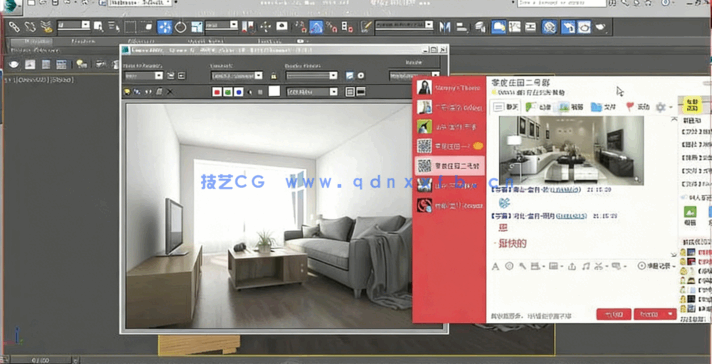The height and width of the screenshot is (364, 712).
Task: Toggle Angle Snap
Action: tap(316, 27)
